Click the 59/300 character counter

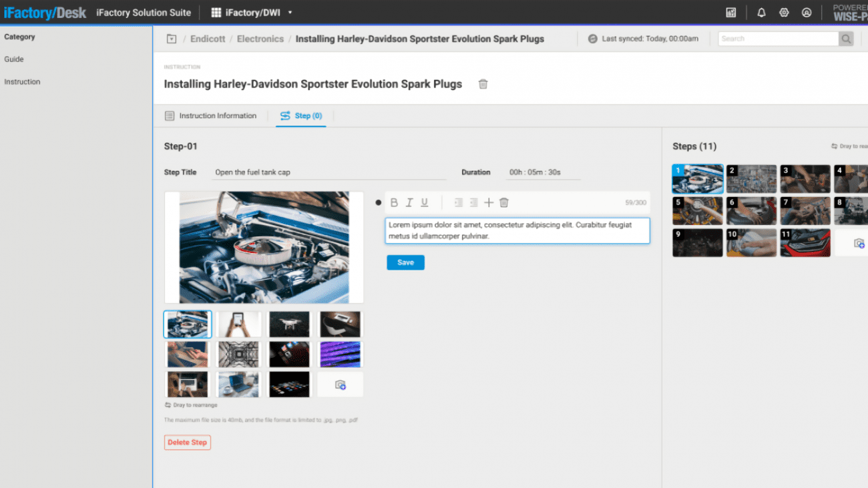pyautogui.click(x=636, y=202)
